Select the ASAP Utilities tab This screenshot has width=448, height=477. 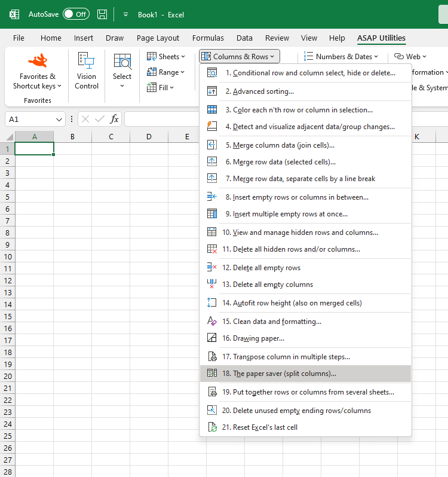click(381, 38)
